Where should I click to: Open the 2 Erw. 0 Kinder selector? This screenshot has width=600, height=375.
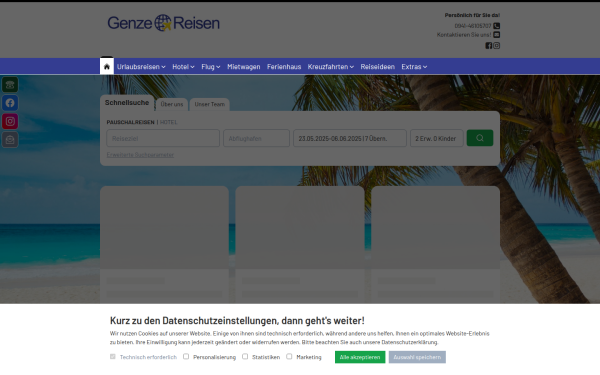tap(437, 138)
